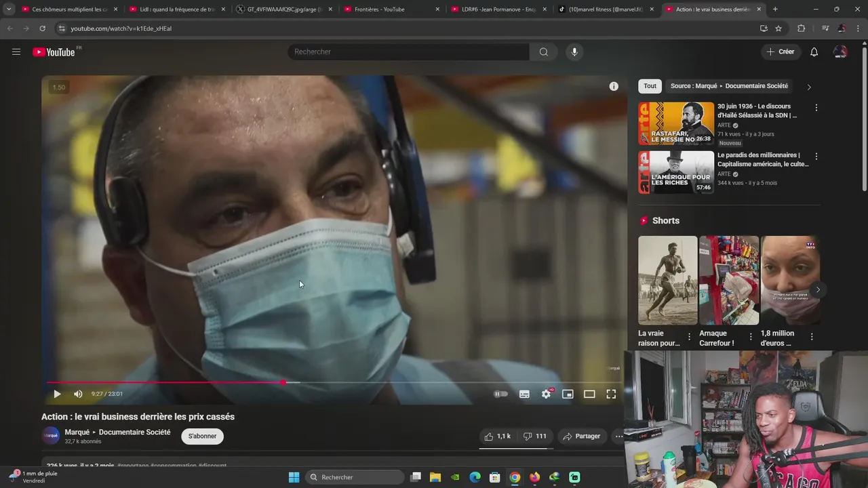Open the notifications bell
Screen dimensions: 868x488
(814, 52)
